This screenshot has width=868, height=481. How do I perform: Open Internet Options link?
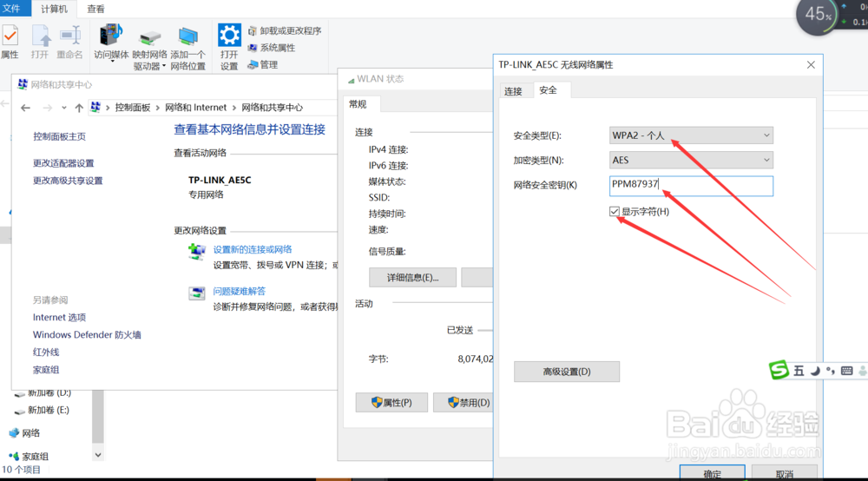[59, 317]
